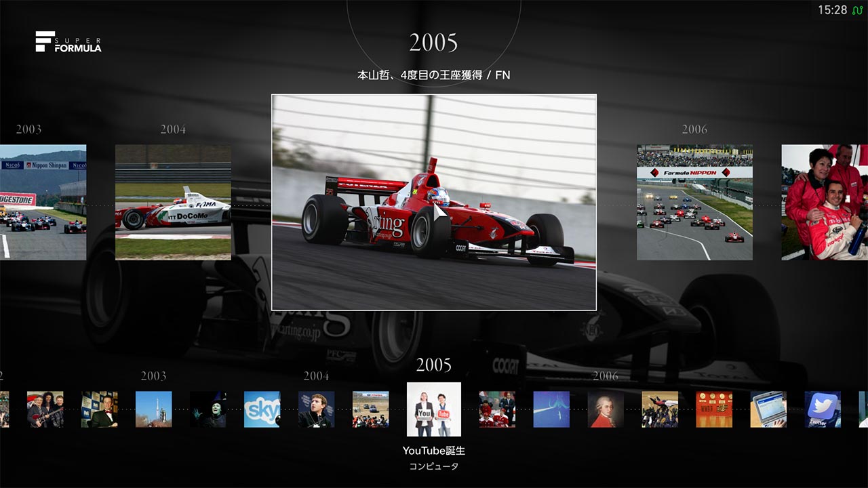Viewport: 868px width, 488px height.
Task: Click the green network status icon
Action: [856, 10]
